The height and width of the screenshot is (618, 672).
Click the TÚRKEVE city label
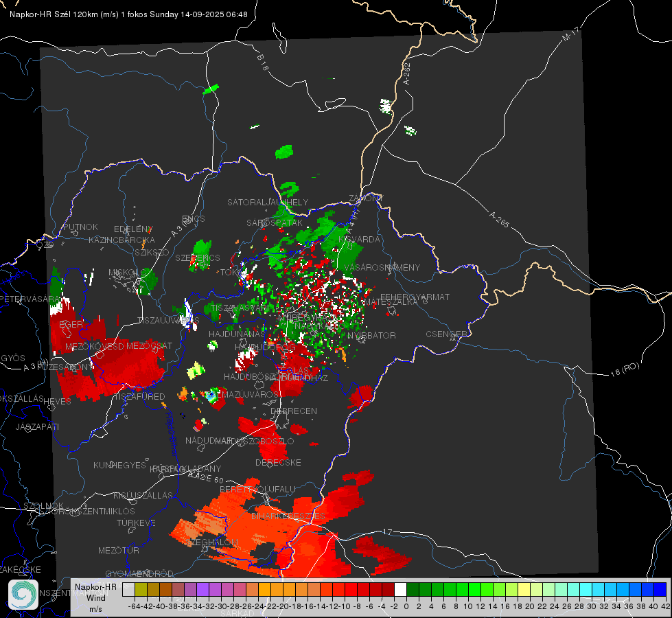[136, 523]
